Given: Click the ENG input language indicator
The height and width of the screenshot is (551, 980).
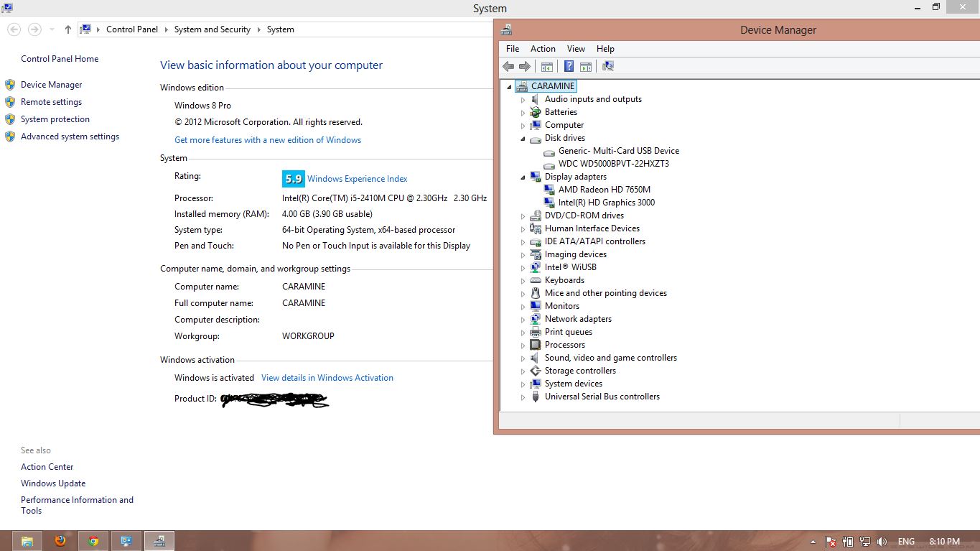Looking at the screenshot, I should (x=906, y=542).
